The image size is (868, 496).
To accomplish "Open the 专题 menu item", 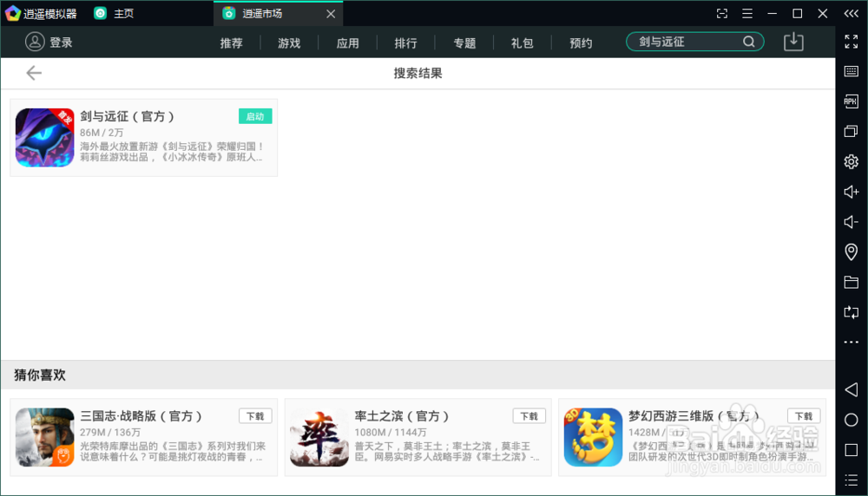I will tap(464, 42).
